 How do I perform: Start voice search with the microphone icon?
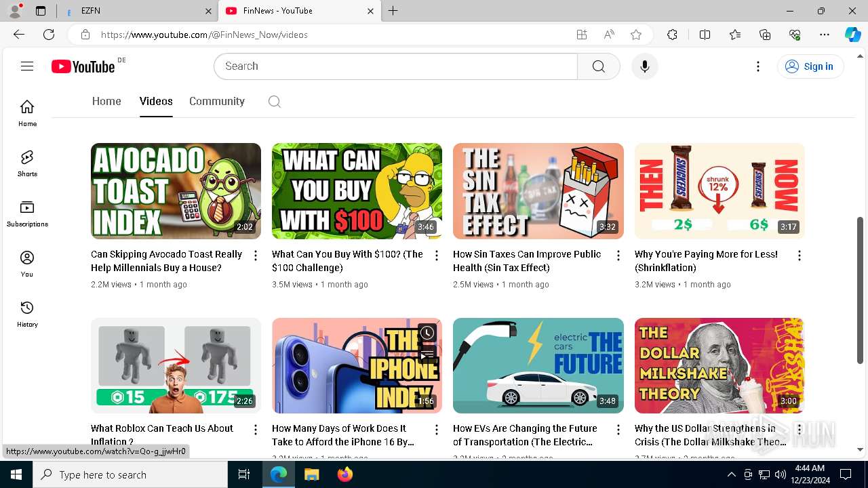point(645,66)
